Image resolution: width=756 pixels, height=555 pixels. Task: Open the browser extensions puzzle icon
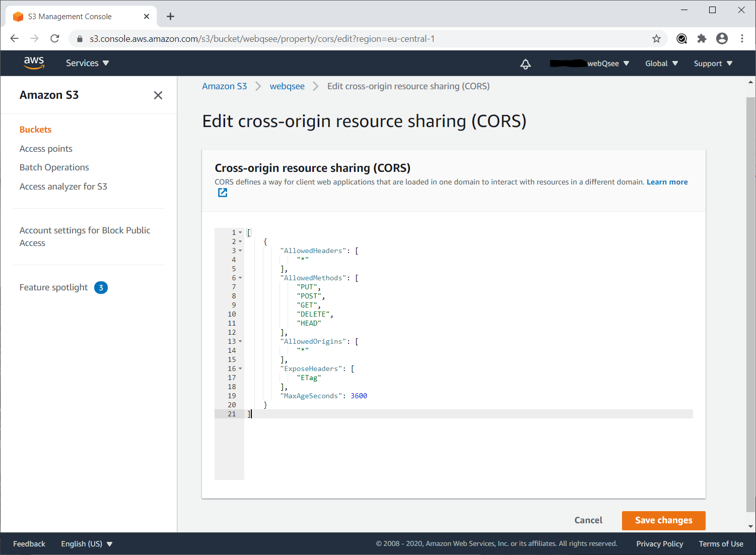pos(702,39)
